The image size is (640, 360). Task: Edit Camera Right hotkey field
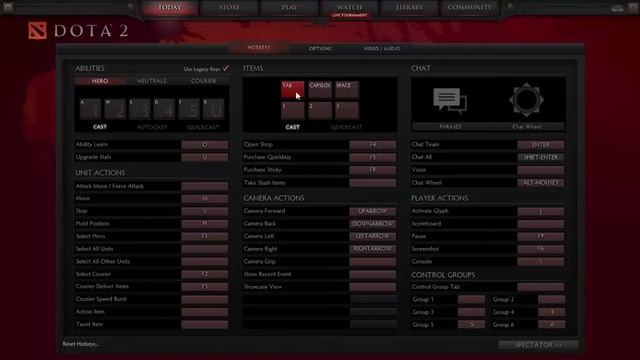tap(373, 249)
